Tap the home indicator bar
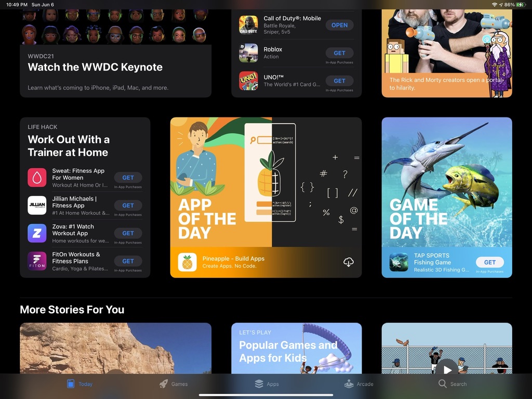532x399 pixels. click(x=266, y=395)
